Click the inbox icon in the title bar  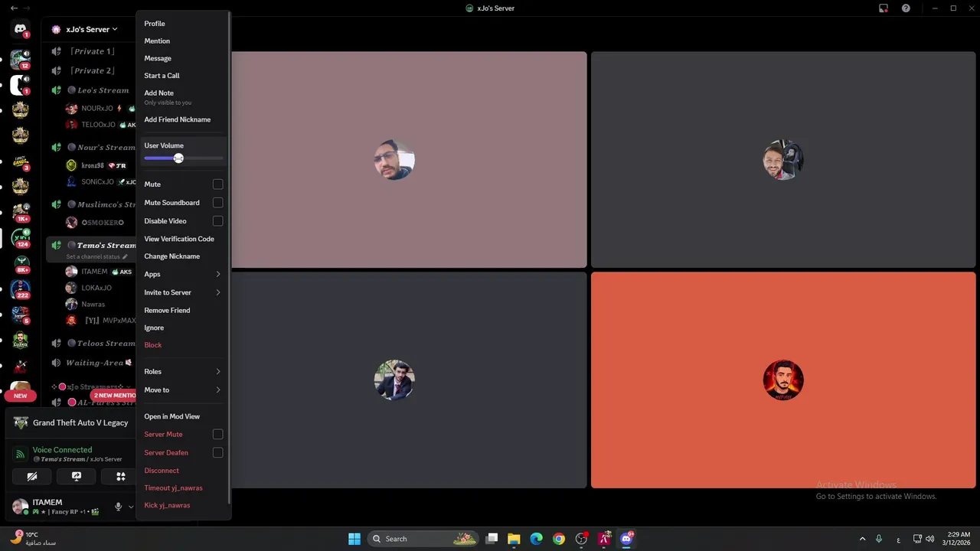[884, 8]
